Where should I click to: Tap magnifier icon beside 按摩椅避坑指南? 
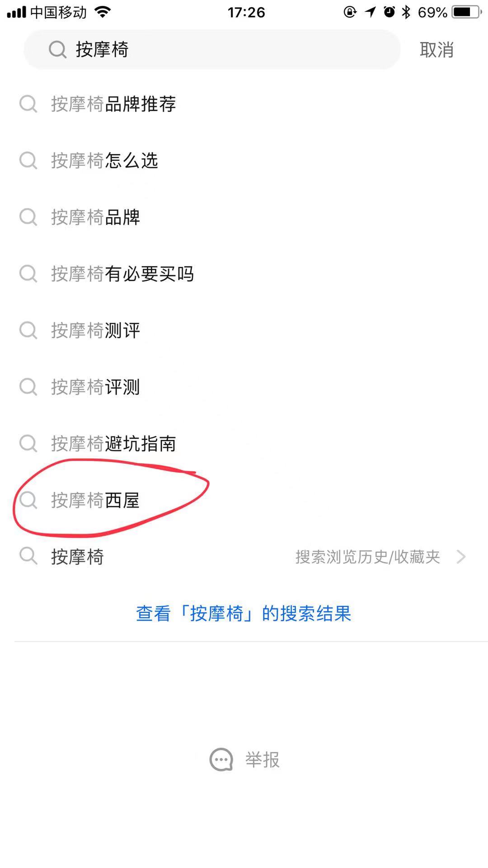(x=28, y=443)
